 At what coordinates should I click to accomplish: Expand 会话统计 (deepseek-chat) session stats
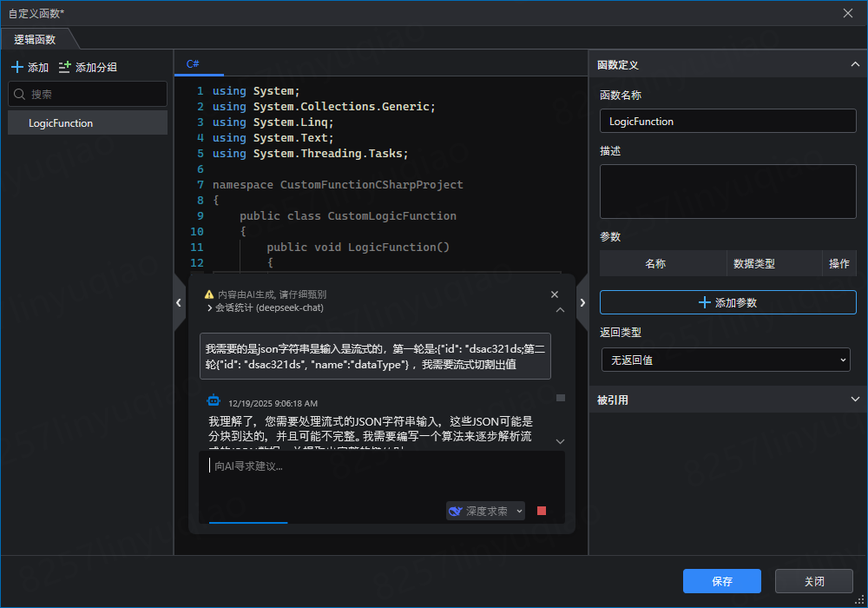(x=210, y=307)
